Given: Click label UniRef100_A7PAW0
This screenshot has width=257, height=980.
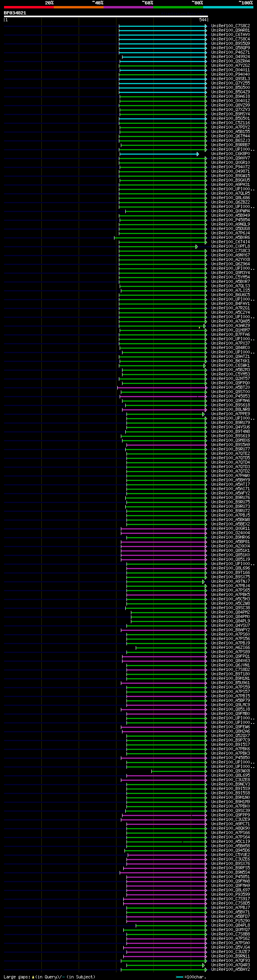Looking at the screenshot, I should [230, 476].
